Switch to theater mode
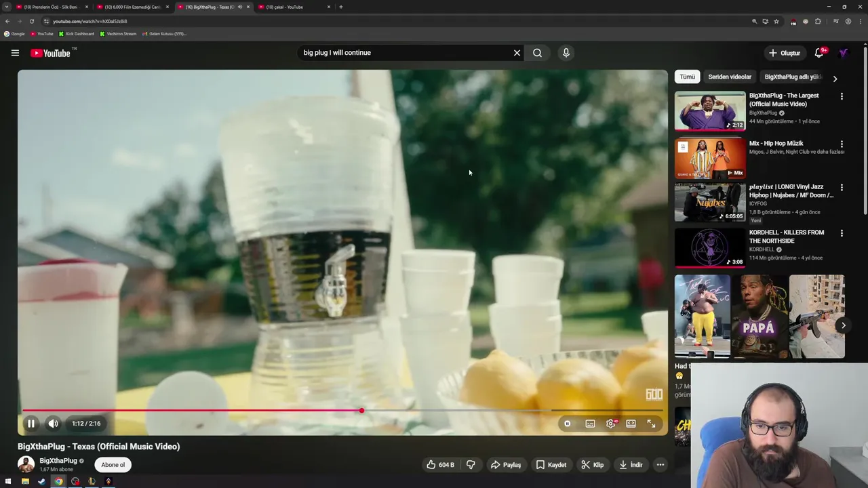The width and height of the screenshot is (868, 488). [x=631, y=424]
